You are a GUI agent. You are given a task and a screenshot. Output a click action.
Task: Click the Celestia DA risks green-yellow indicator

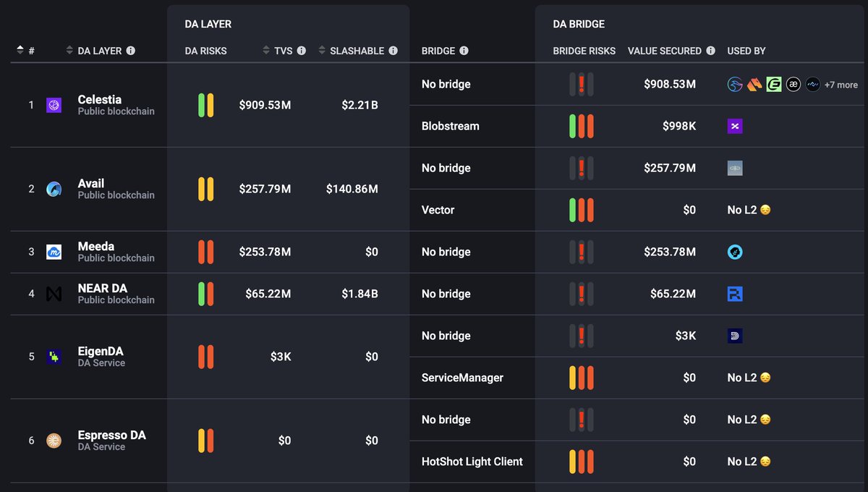point(206,105)
